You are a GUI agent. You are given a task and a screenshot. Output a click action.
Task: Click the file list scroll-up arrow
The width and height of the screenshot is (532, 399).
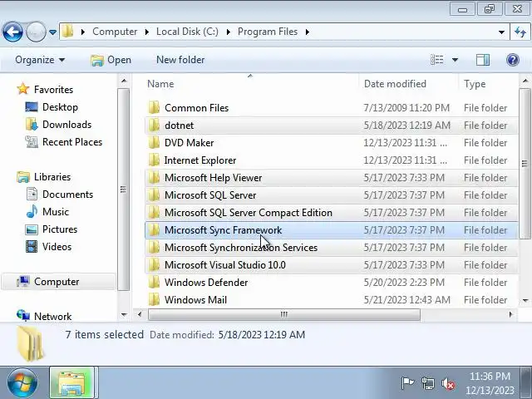pyautogui.click(x=525, y=81)
